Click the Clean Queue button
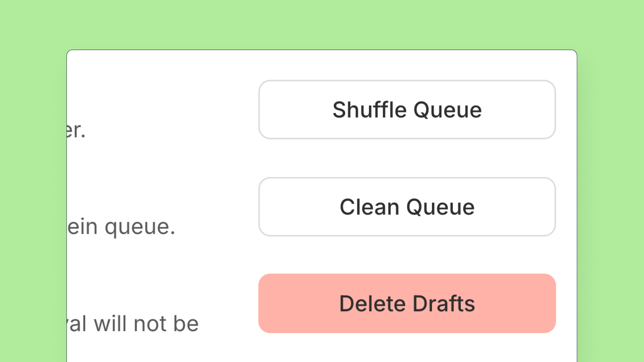Screen dimensions: 644x362 (407, 207)
